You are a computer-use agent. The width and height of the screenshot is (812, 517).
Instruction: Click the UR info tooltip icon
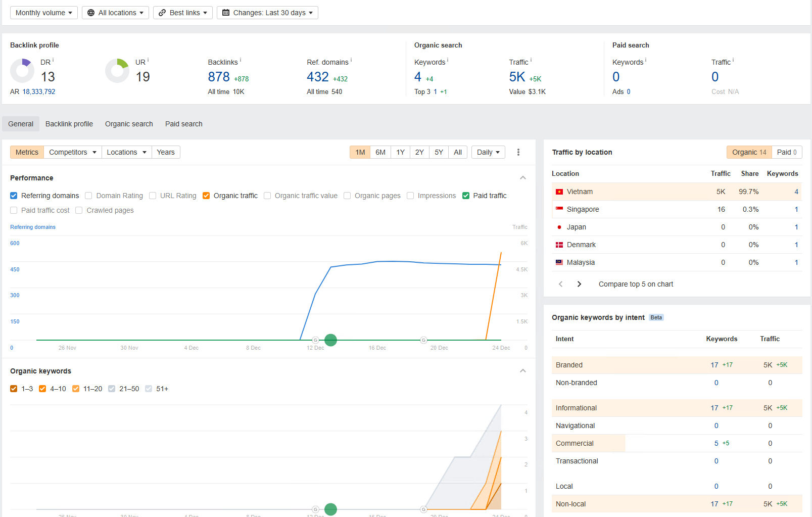click(x=148, y=60)
